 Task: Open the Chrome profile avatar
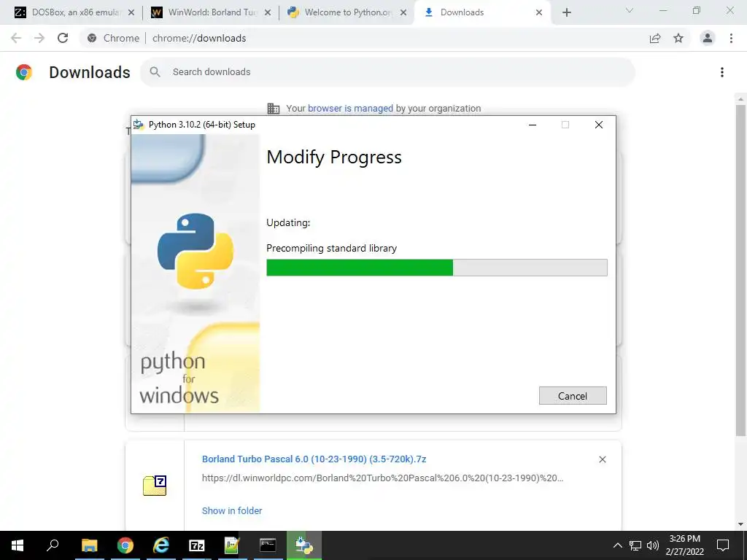[x=708, y=38]
